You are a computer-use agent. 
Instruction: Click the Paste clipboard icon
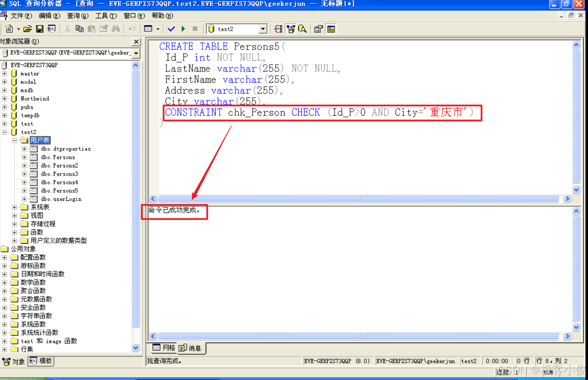coord(92,29)
